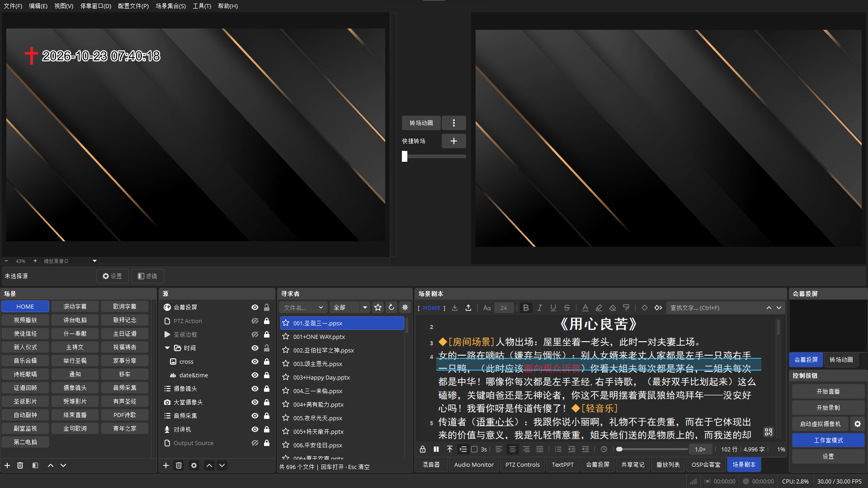This screenshot has height=488, width=868.
Task: Delete selected scene with trash icon
Action: [x=20, y=465]
